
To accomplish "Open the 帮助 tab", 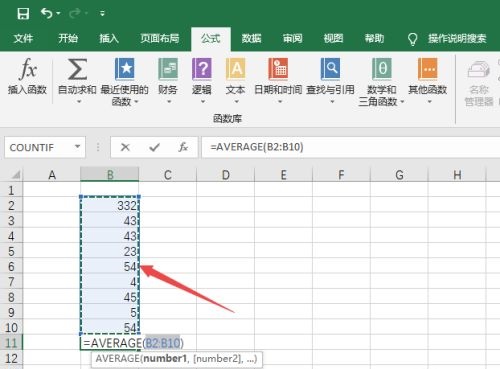I will coord(374,39).
